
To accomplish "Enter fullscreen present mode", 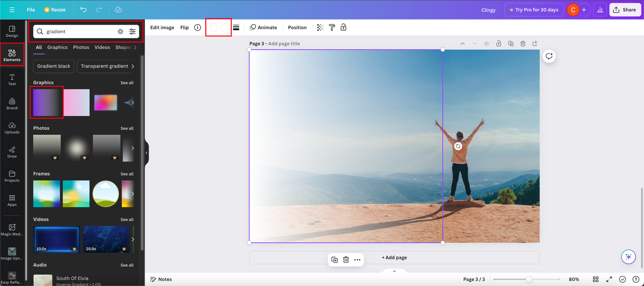I will tap(609, 279).
